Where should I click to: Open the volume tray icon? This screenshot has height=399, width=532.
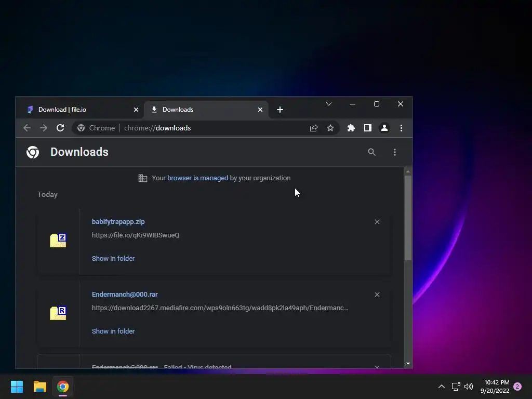coord(469,387)
